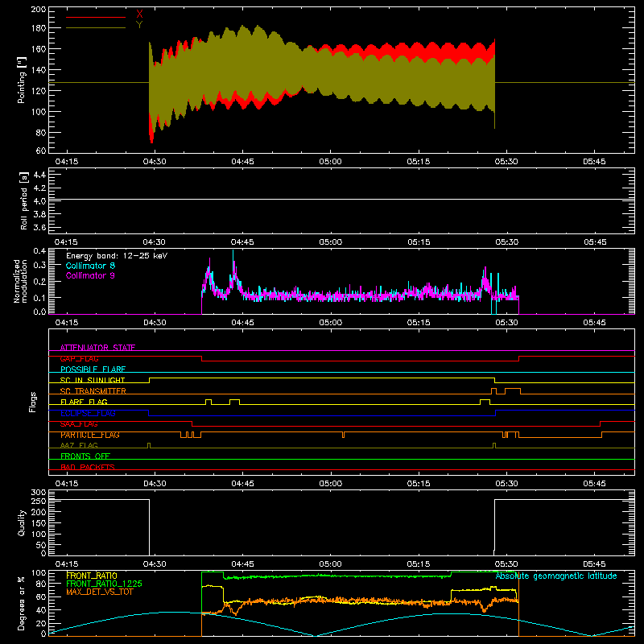Click the Pointing axis title
Image resolution: width=644 pixels, height=644 pixels.
(22, 80)
